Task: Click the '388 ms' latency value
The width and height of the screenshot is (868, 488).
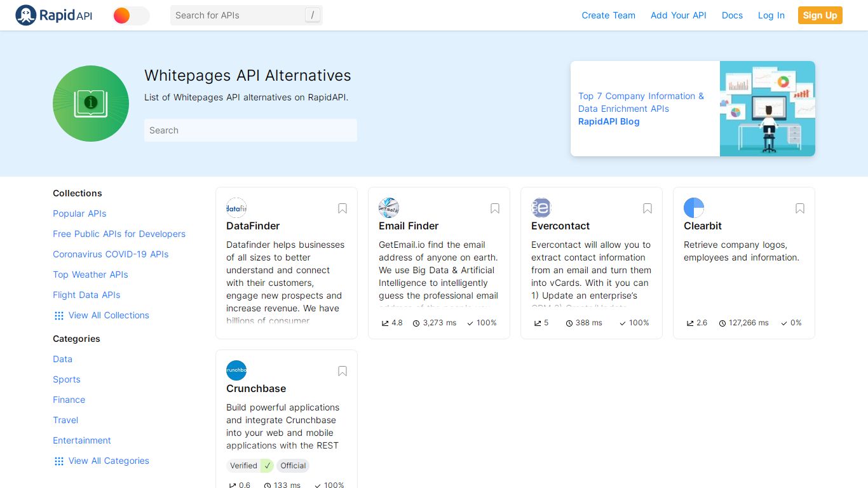Action: tap(588, 323)
